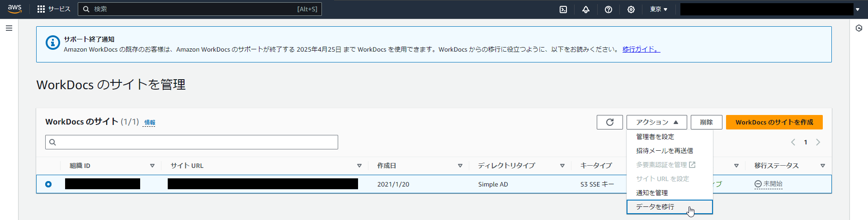Click the 組織 ID column header
Viewport: 868px width, 220px height.
click(x=80, y=166)
